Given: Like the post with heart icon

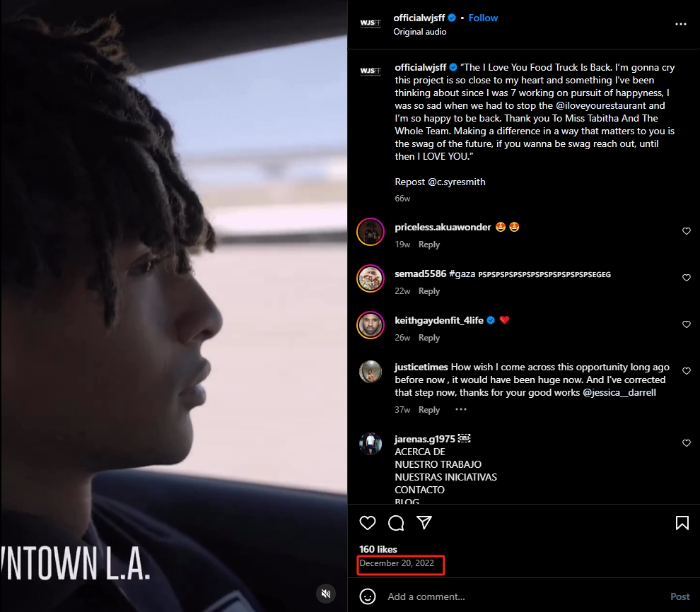Looking at the screenshot, I should point(368,523).
